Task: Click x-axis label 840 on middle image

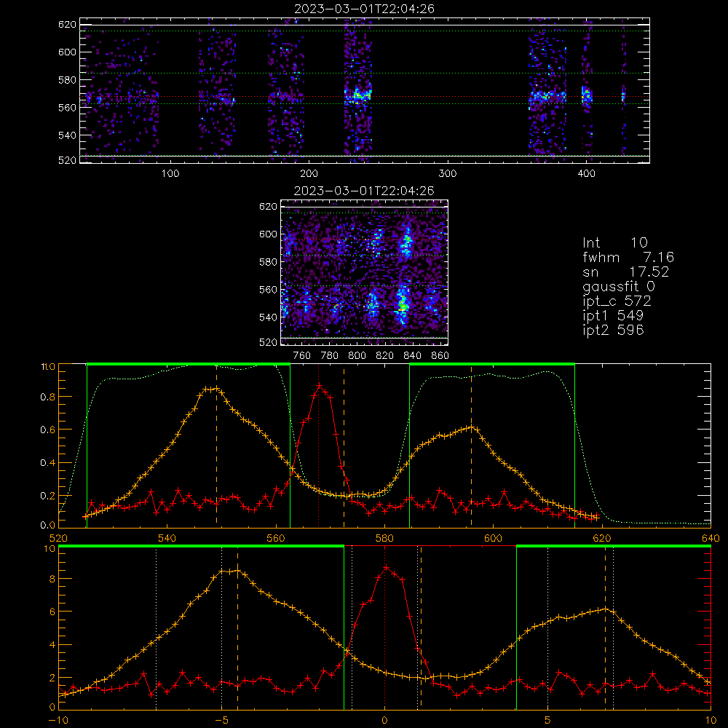Action: [x=412, y=356]
